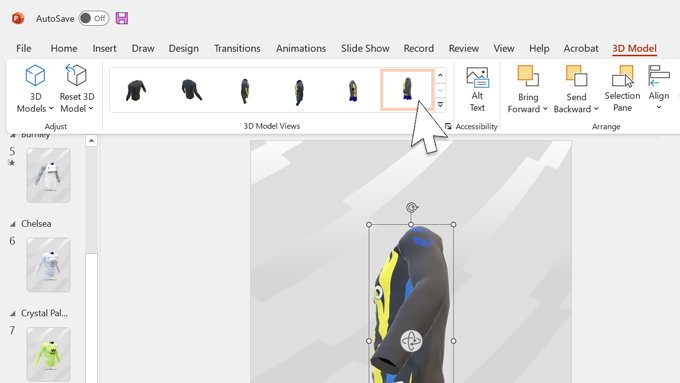This screenshot has width=680, height=383.
Task: Open the Reset 3D Model dropdown
Action: (91, 108)
